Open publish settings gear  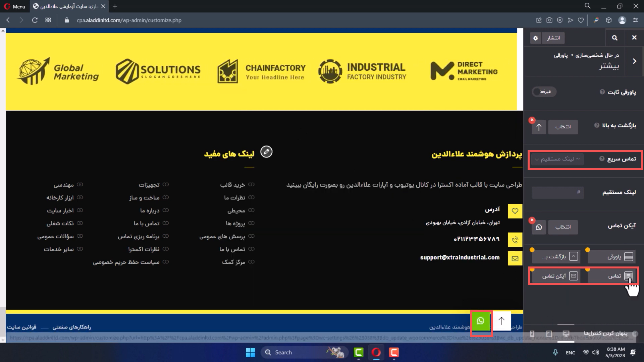(x=536, y=38)
